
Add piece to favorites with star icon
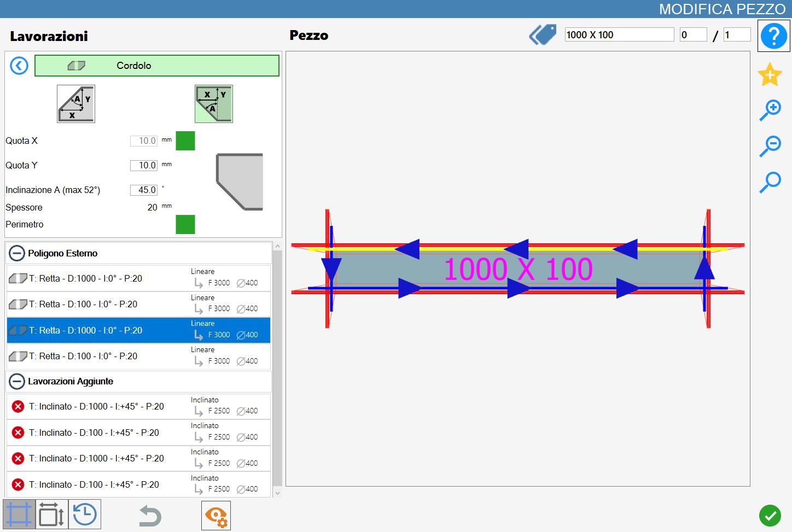click(x=770, y=74)
